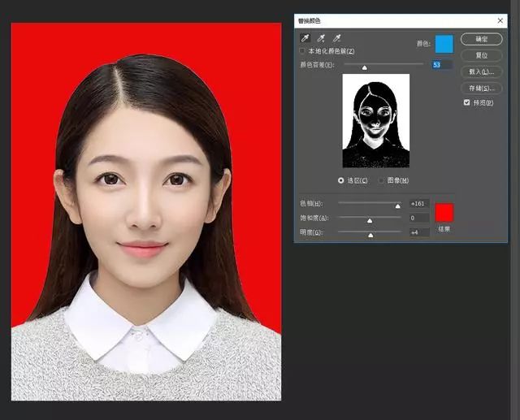Click the black-and-white selection mask preview
The image size is (520, 420).
pos(376,122)
